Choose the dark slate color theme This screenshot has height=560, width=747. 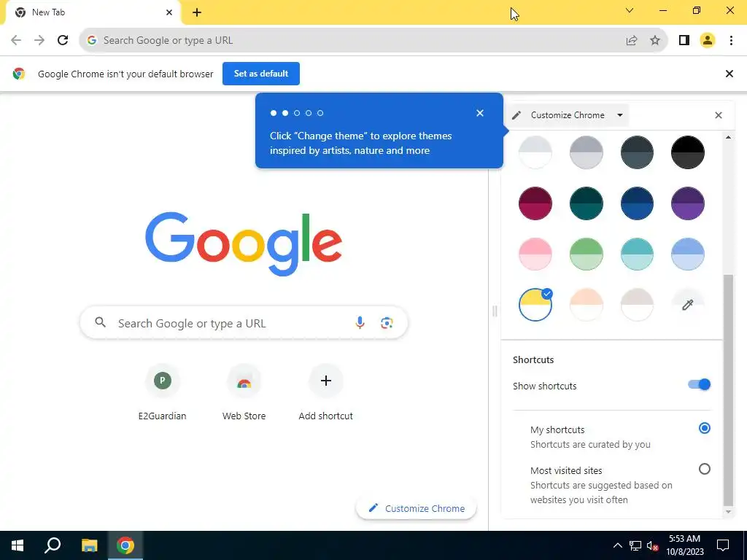[637, 152]
